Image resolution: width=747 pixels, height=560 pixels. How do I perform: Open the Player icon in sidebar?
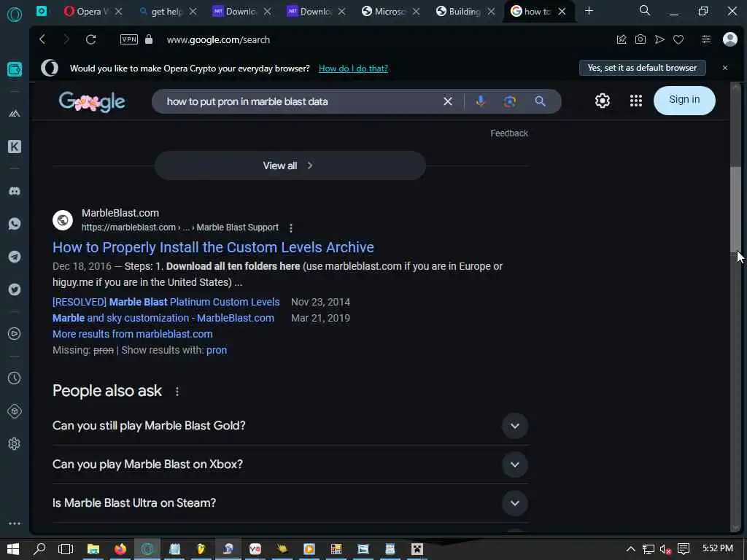click(x=15, y=334)
